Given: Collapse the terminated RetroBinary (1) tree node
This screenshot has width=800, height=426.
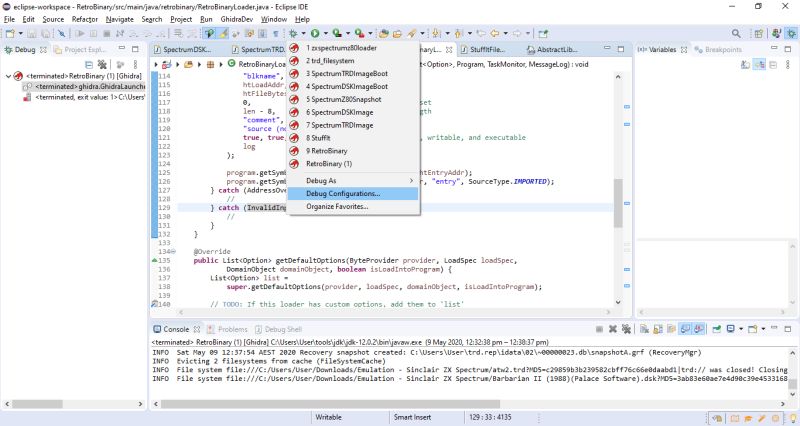Looking at the screenshot, I should point(8,76).
